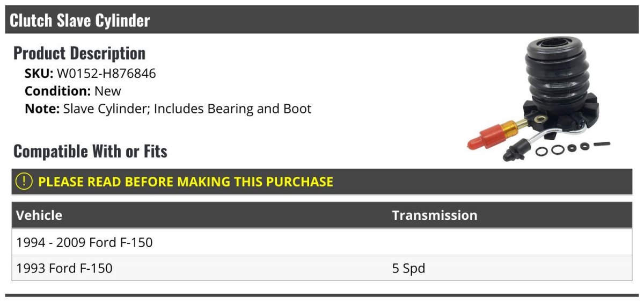The image size is (644, 302).
Task: Click the SKU label
Action: point(39,74)
